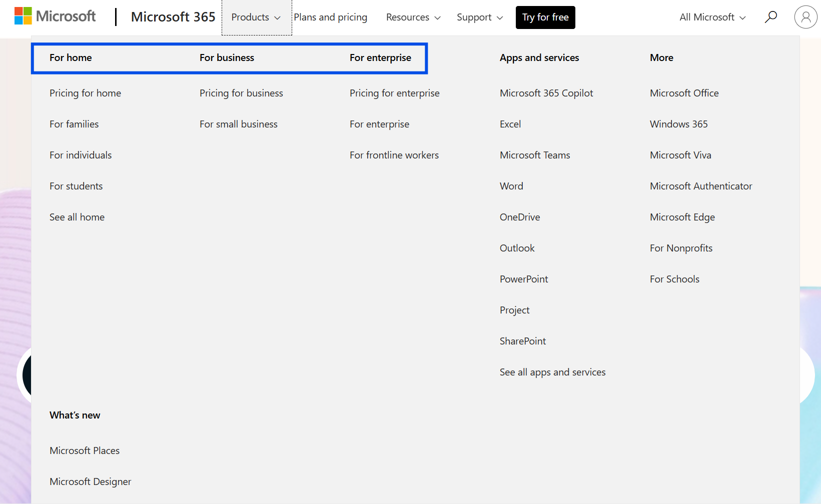Open For frontline workers link

point(394,155)
